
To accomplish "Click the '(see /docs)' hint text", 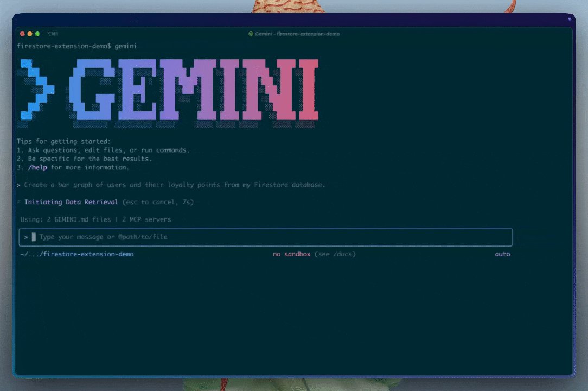I will pyautogui.click(x=335, y=254).
